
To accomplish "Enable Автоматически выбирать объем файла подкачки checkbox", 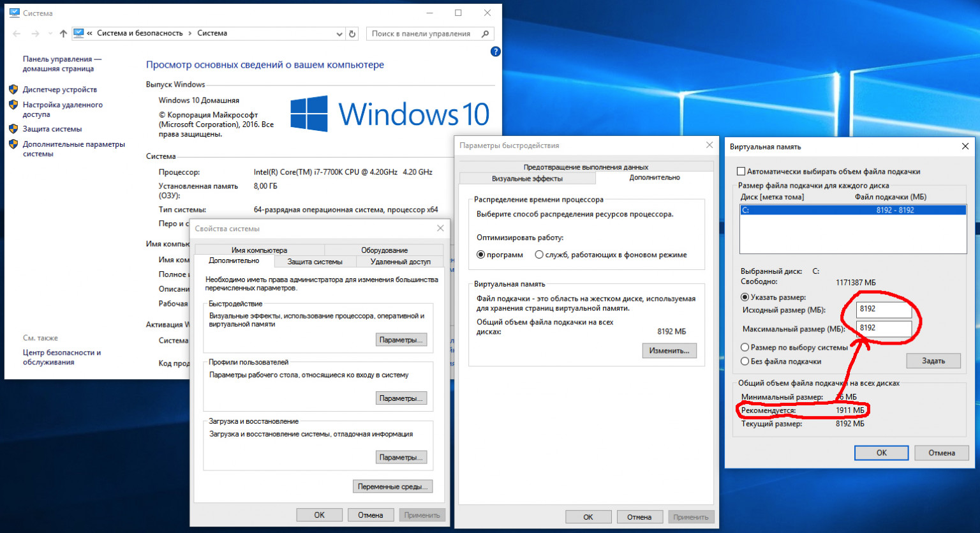I will click(x=741, y=172).
